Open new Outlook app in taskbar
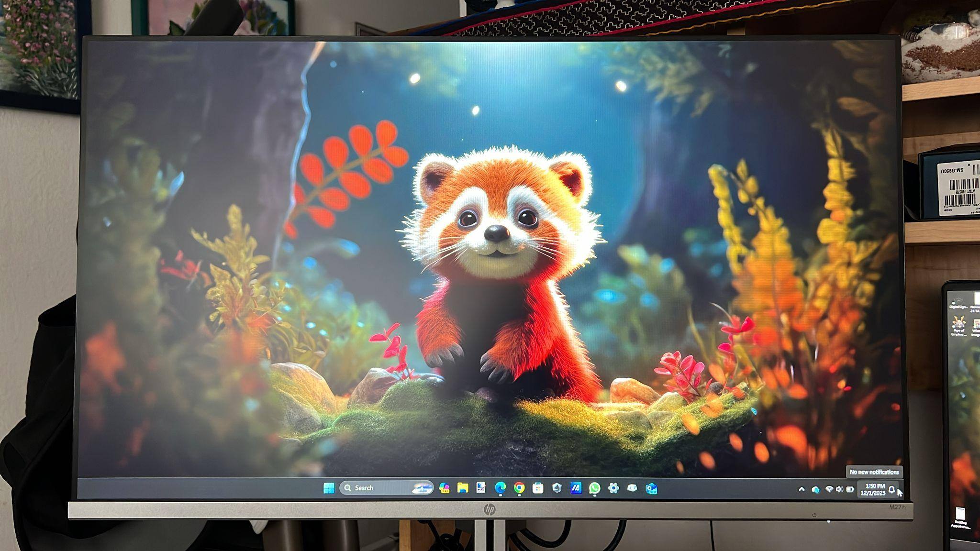The height and width of the screenshot is (551, 980). (651, 488)
